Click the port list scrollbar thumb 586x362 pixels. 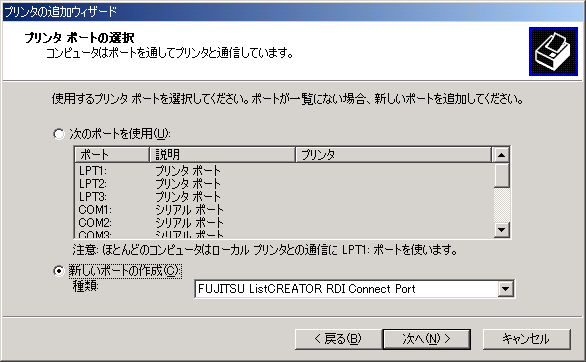tap(502, 175)
